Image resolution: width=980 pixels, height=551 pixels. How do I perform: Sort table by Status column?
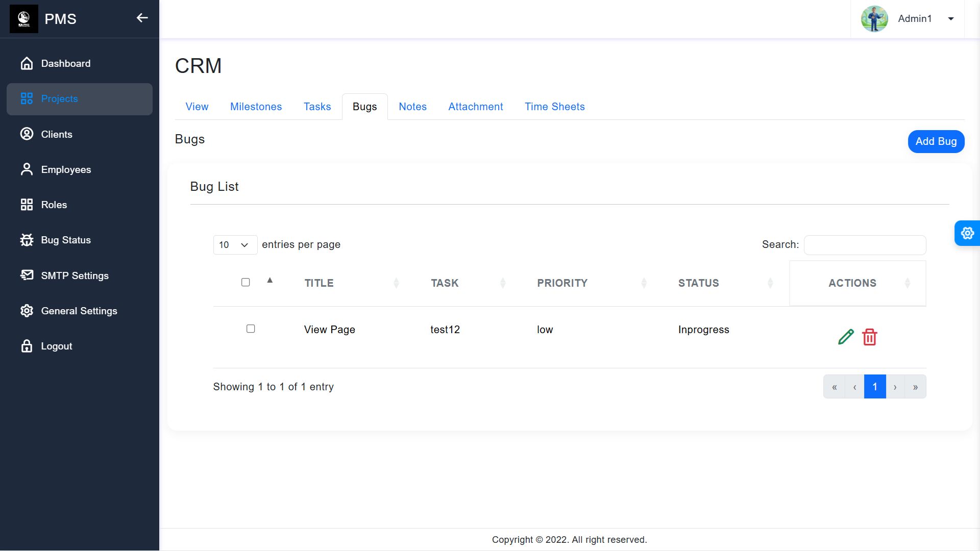(x=698, y=283)
